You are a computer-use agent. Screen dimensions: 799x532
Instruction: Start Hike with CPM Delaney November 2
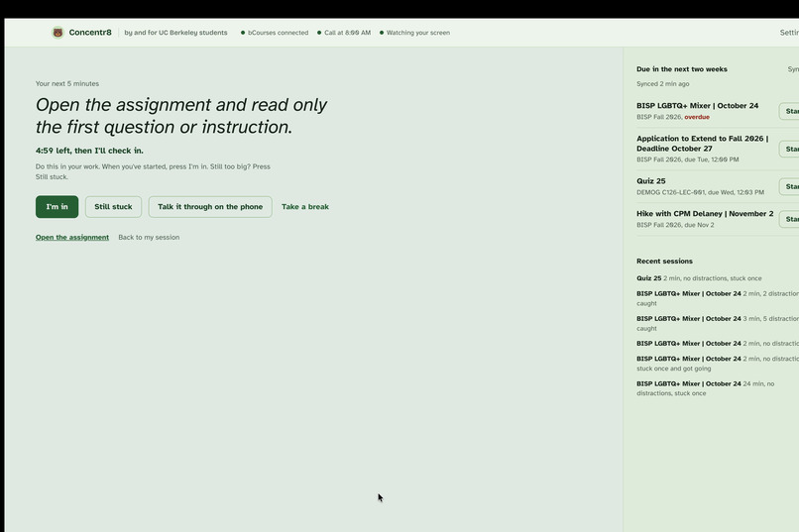point(789,219)
